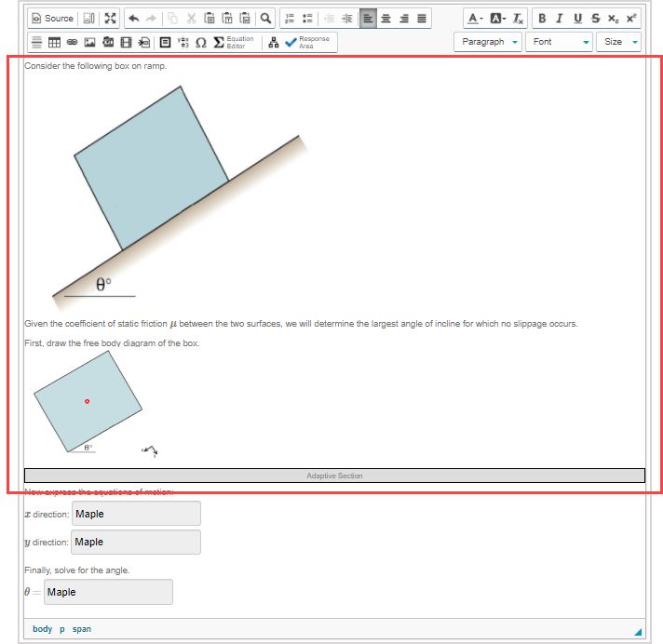
Task: Toggle italic formatting
Action: click(x=559, y=19)
